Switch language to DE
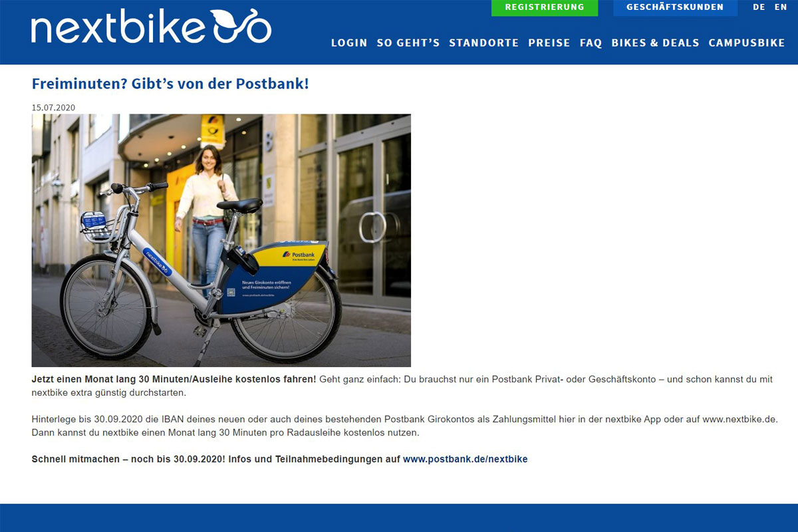The height and width of the screenshot is (532, 798). pyautogui.click(x=759, y=7)
